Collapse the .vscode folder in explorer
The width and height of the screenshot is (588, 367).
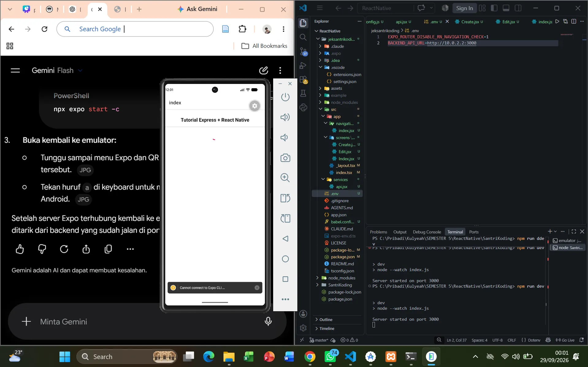[338, 67]
